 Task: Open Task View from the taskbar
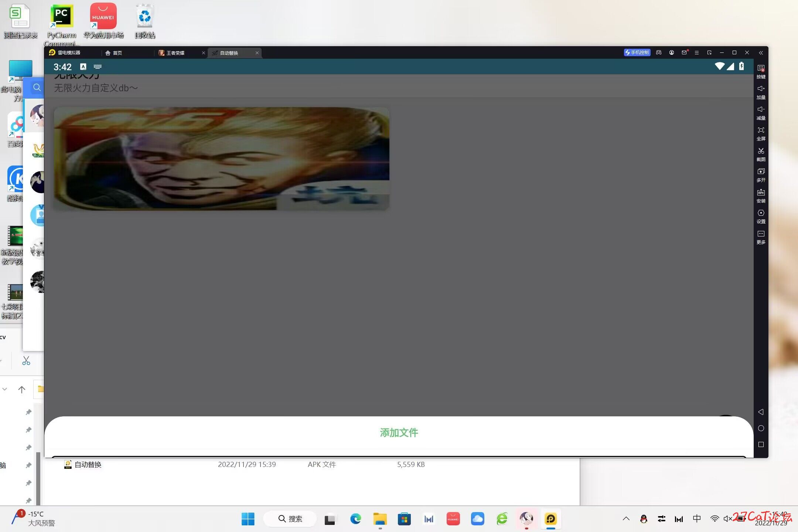[330, 519]
